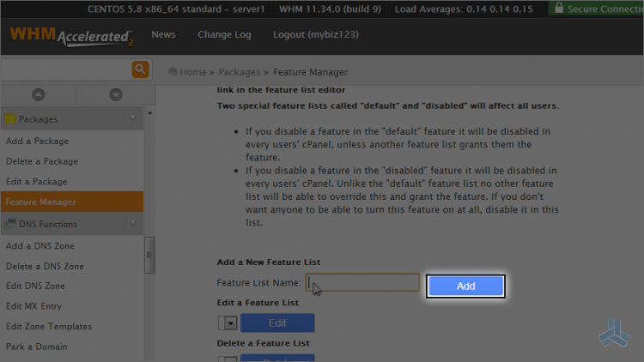
Task: Click the blue Add button
Action: tap(465, 286)
